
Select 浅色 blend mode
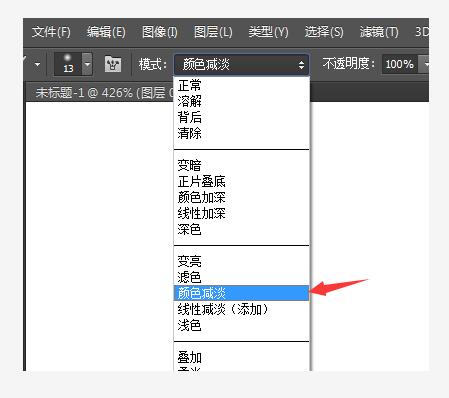click(x=242, y=325)
